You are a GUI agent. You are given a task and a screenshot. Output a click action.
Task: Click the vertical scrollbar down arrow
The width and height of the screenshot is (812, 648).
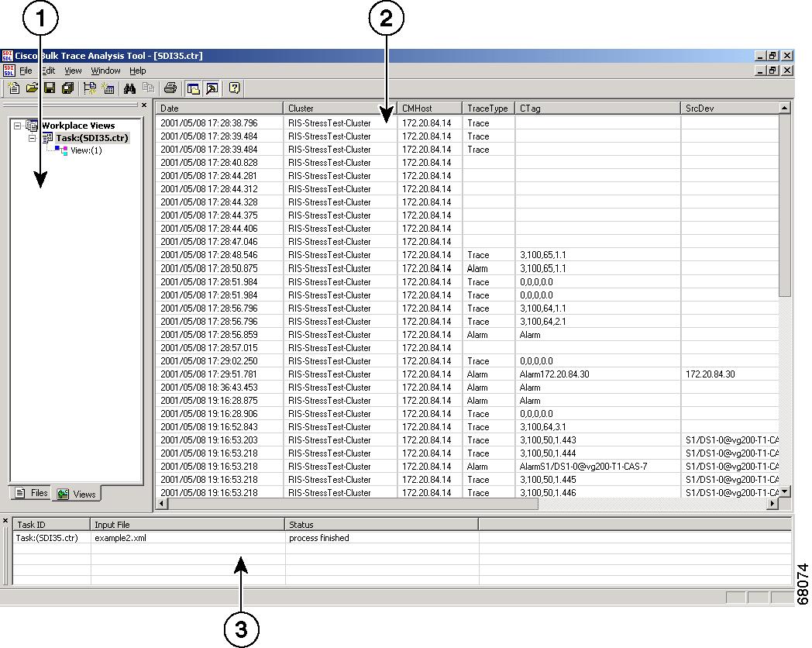tap(785, 491)
